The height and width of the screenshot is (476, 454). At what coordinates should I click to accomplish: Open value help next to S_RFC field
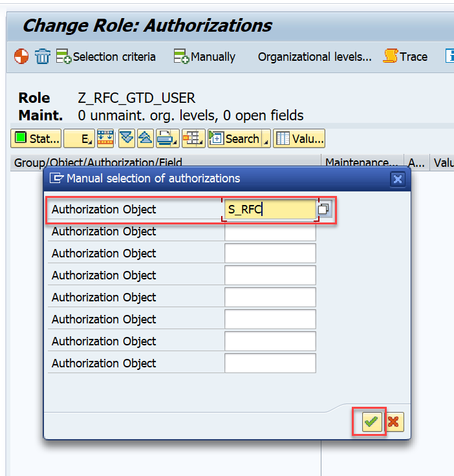click(324, 209)
